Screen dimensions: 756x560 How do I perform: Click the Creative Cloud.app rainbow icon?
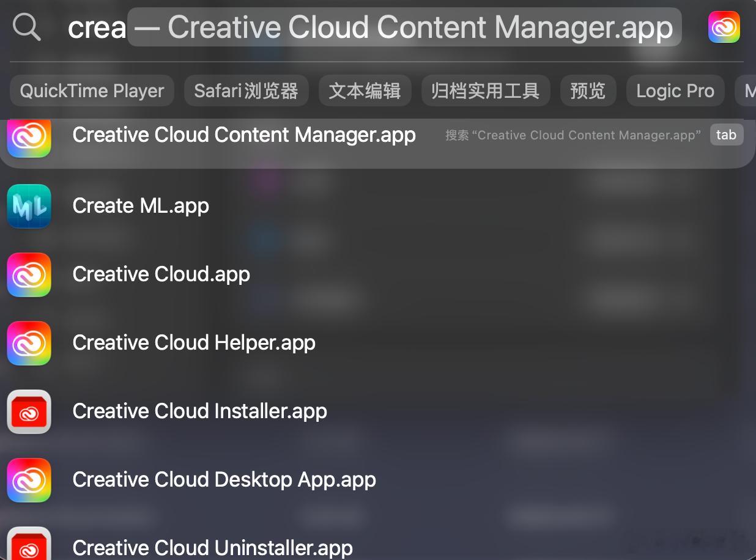point(29,274)
